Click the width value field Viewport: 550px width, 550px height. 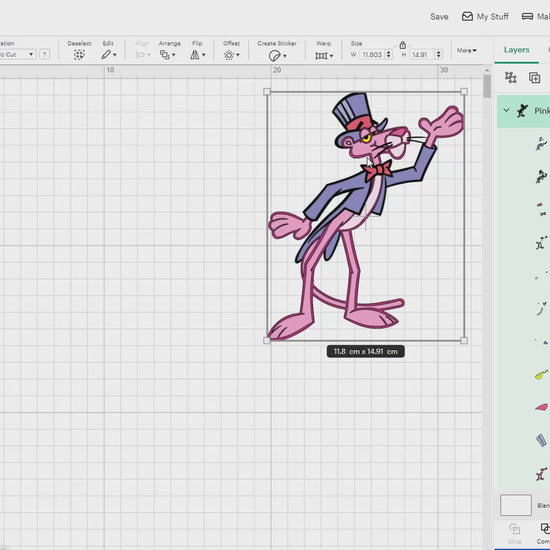372,54
